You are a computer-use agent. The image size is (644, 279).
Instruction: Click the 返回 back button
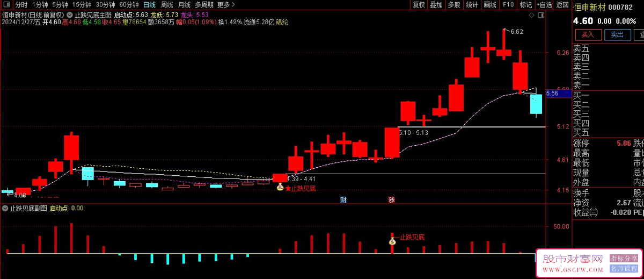pos(562,5)
